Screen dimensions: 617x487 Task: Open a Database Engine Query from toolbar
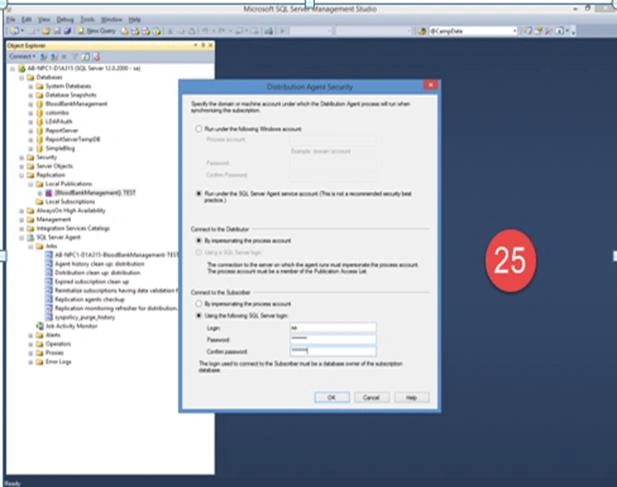tap(124, 31)
